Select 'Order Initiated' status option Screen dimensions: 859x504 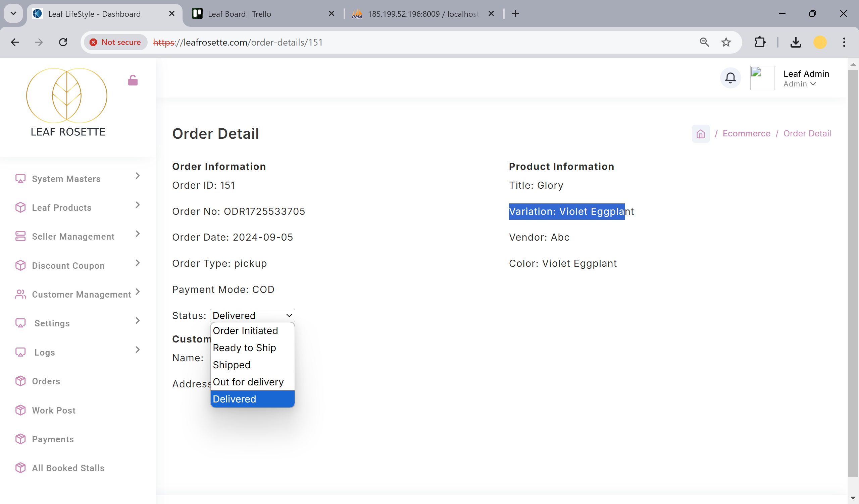click(x=245, y=331)
